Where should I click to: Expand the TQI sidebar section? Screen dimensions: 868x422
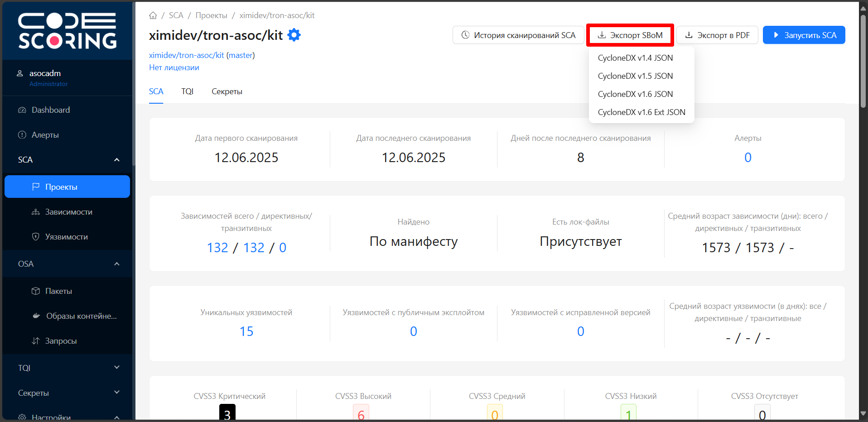coord(116,368)
